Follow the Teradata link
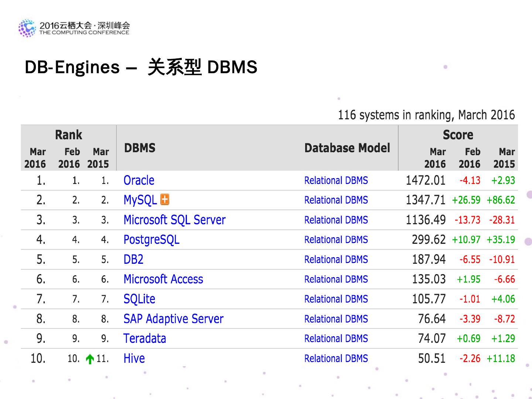 coord(145,338)
